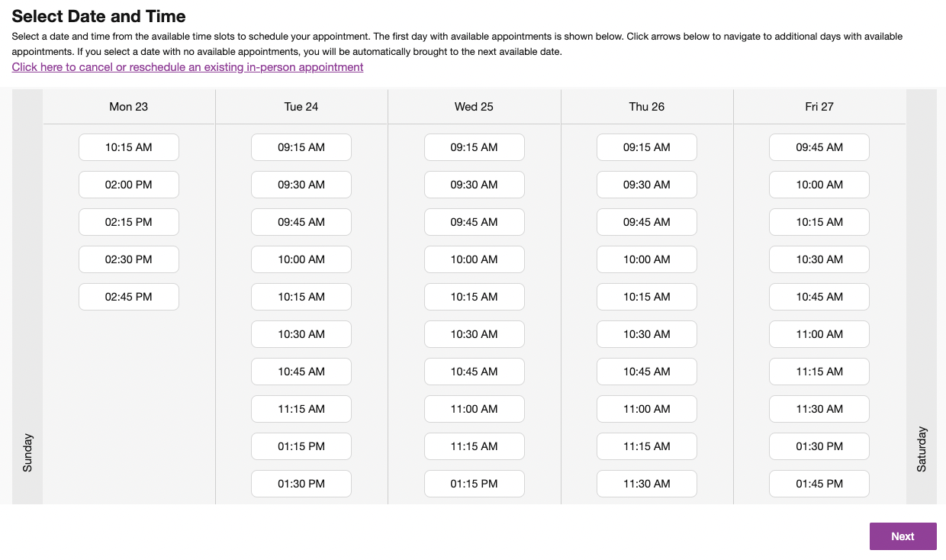Select 01:15 PM on Tue 24
The image size is (946, 560).
coord(301,446)
